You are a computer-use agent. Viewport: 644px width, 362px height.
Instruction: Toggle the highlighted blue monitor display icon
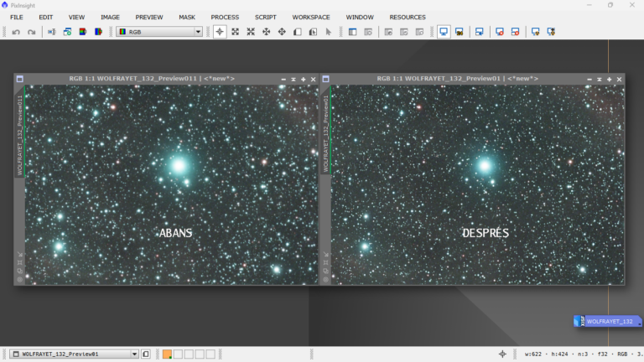click(x=444, y=32)
